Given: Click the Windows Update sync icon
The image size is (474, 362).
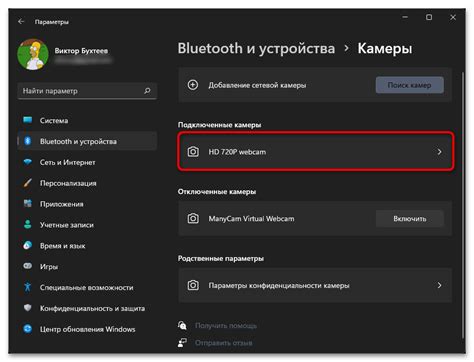Looking at the screenshot, I should pyautogui.click(x=28, y=329).
